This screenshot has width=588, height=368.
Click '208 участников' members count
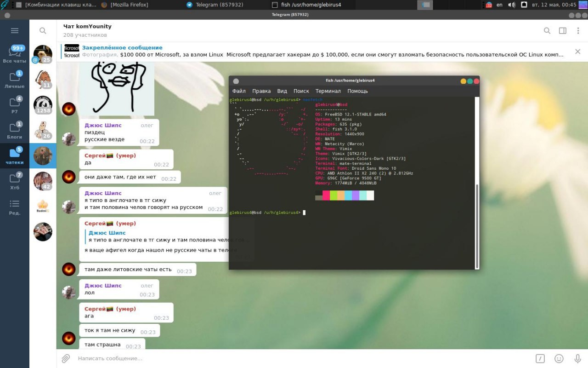[85, 35]
